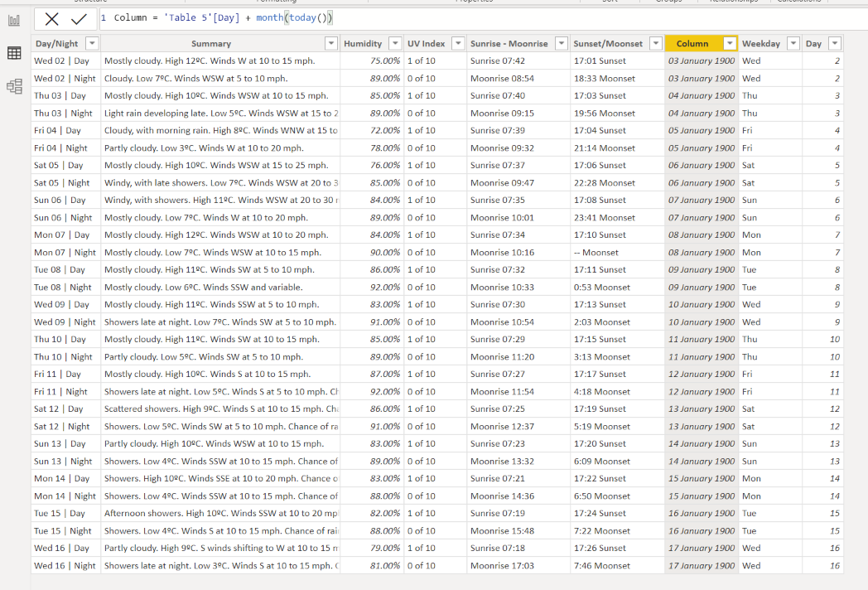Open the Data view table icon

coord(14,53)
